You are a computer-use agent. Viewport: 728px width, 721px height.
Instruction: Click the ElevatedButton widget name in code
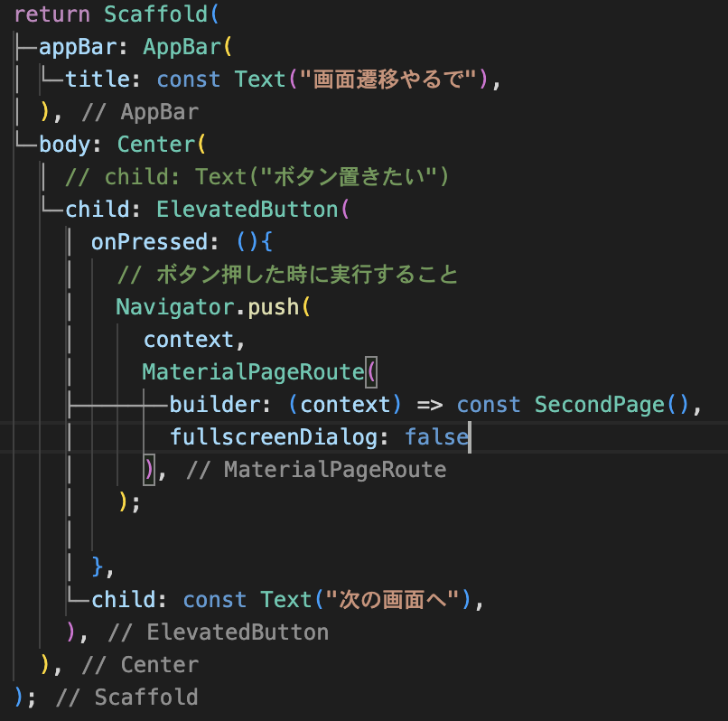pyautogui.click(x=246, y=210)
